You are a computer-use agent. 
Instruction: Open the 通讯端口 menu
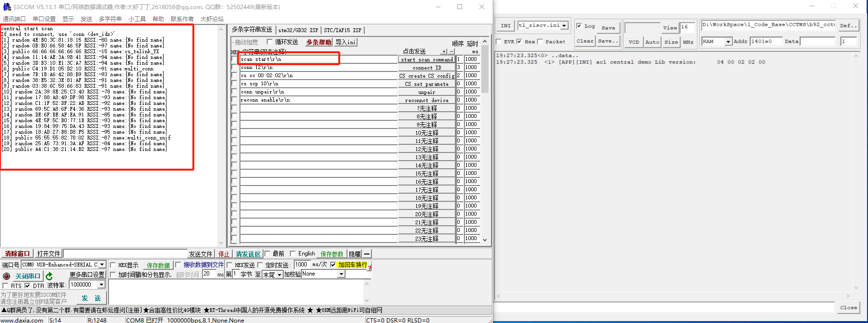[14, 19]
